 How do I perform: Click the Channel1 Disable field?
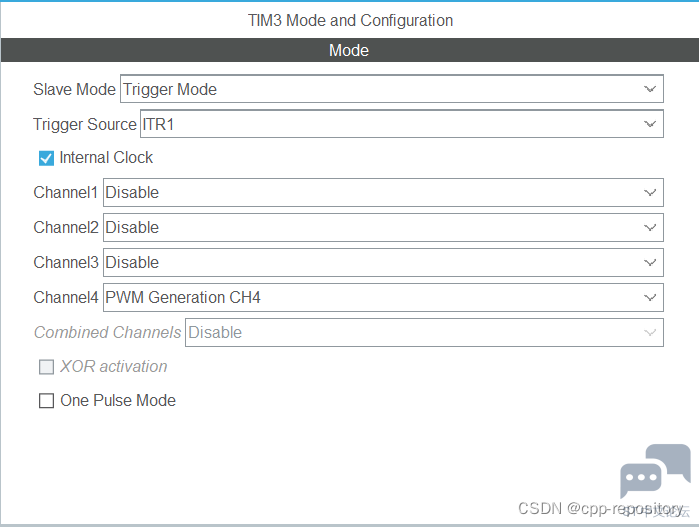point(383,193)
